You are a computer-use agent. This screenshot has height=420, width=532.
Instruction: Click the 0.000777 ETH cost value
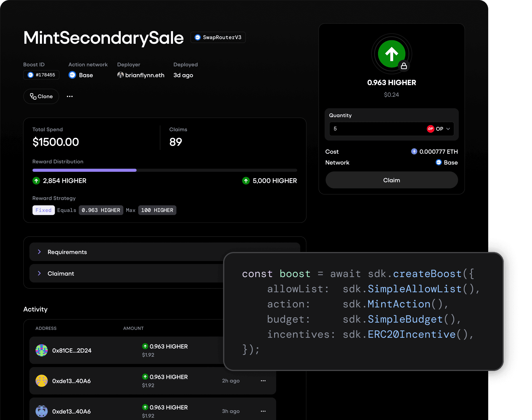click(438, 152)
